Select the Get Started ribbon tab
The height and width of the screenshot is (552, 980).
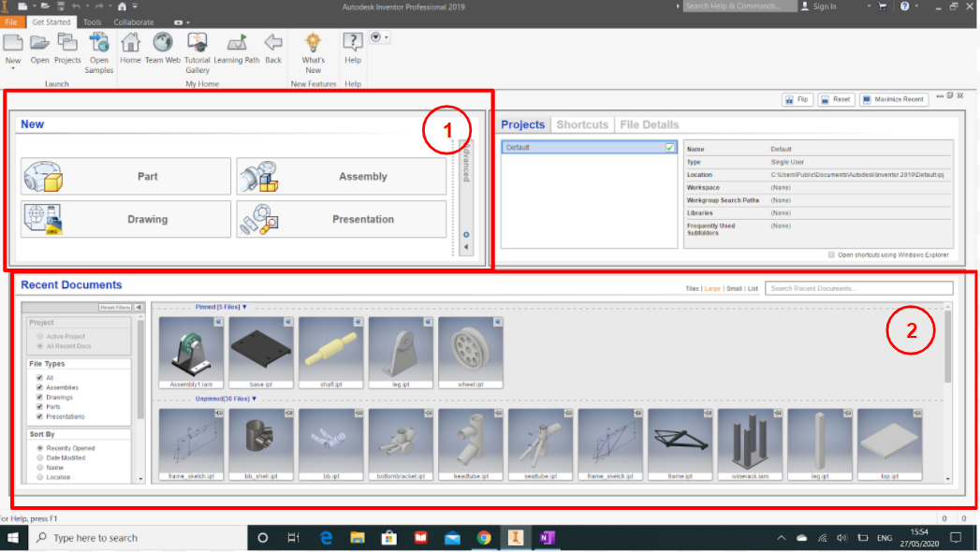pos(51,22)
